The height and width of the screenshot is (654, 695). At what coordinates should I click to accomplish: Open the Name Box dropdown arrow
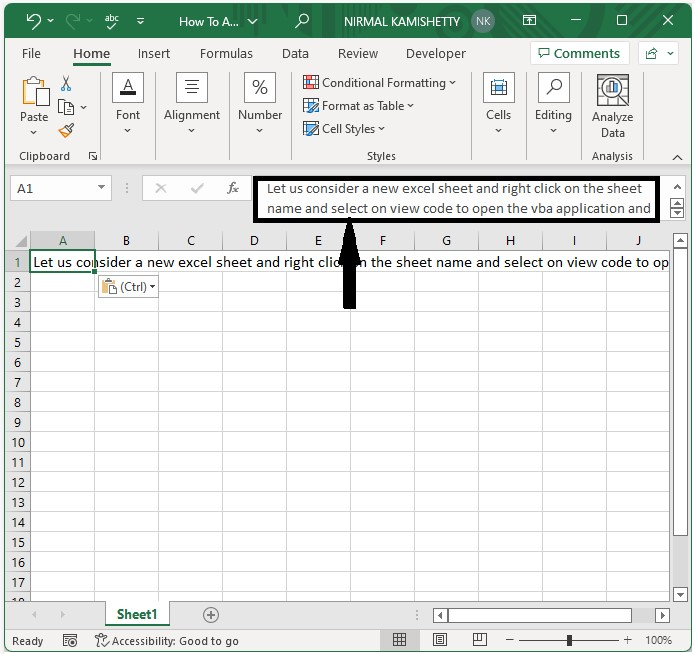pos(102,187)
